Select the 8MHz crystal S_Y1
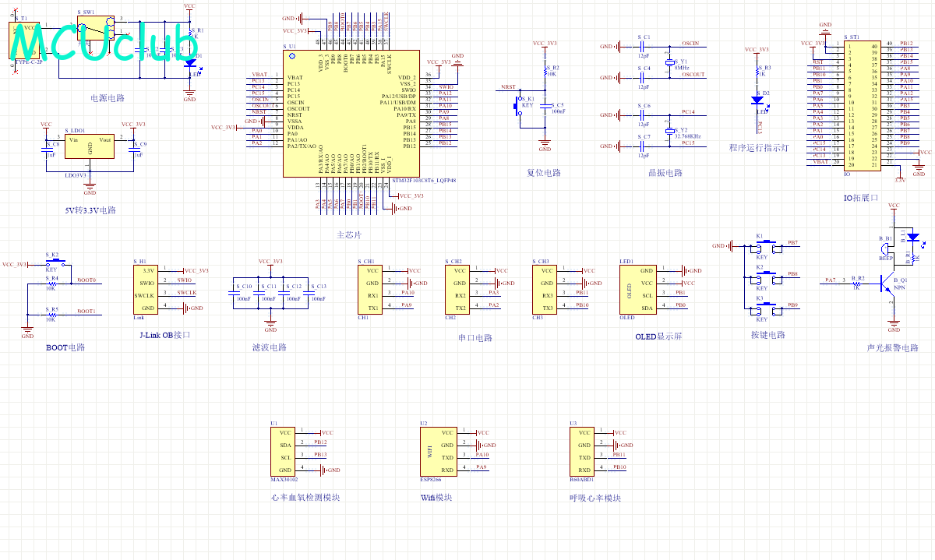The image size is (935, 560). [x=669, y=62]
